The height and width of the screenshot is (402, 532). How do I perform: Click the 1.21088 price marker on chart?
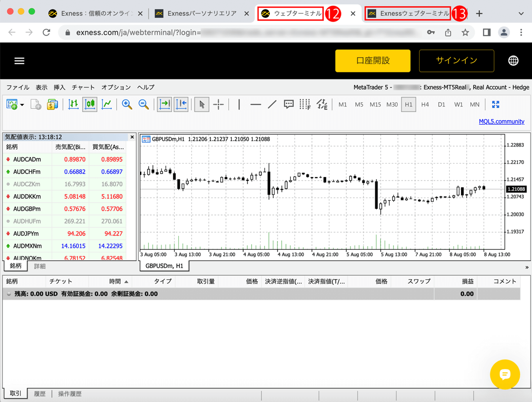pyautogui.click(x=516, y=189)
